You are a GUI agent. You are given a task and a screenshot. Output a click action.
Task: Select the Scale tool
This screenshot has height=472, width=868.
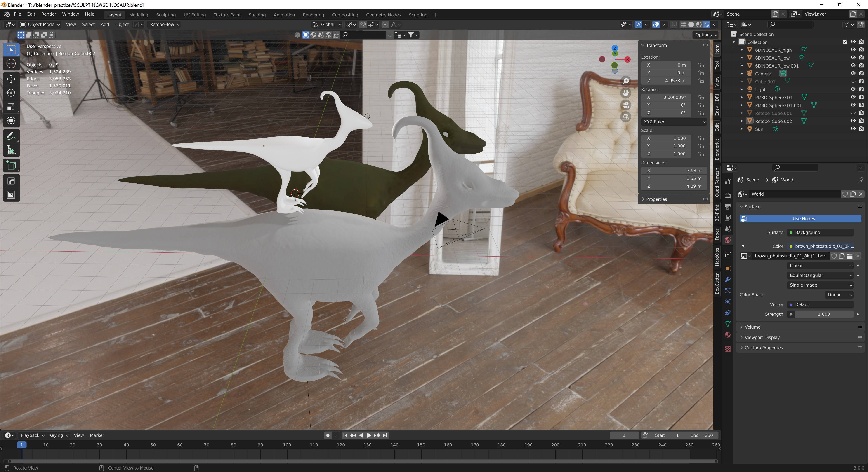[x=11, y=107]
